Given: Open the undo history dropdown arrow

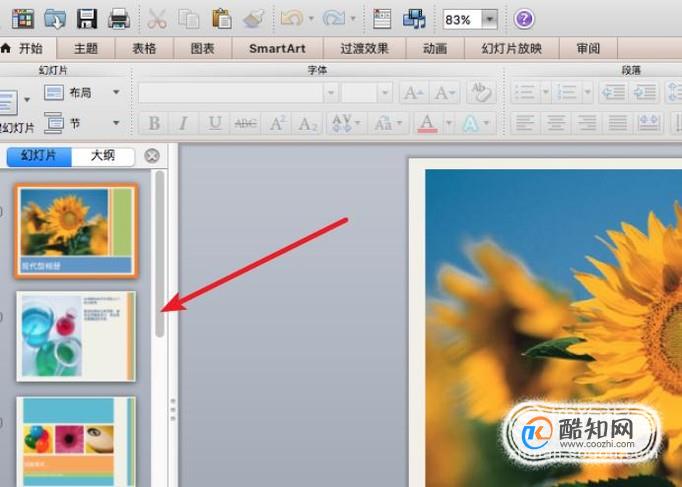Looking at the screenshot, I should [311, 18].
